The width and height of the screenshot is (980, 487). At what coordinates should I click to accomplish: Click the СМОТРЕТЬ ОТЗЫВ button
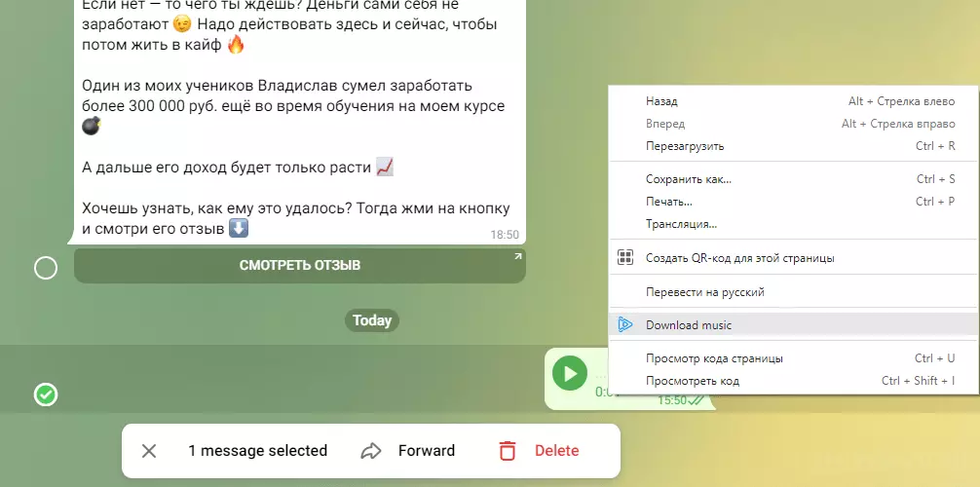tap(300, 266)
